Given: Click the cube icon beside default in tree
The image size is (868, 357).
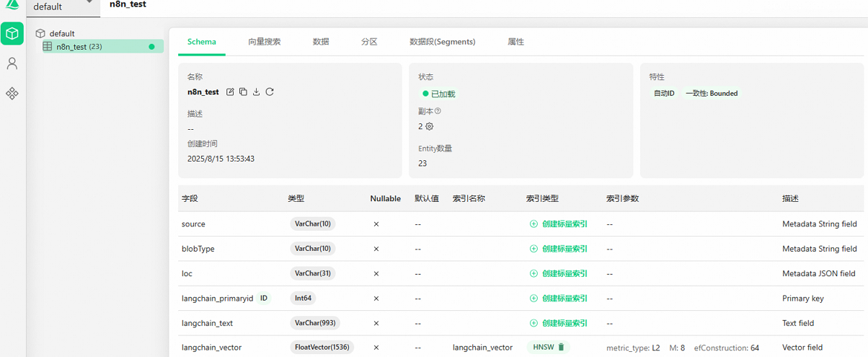Looking at the screenshot, I should (40, 33).
